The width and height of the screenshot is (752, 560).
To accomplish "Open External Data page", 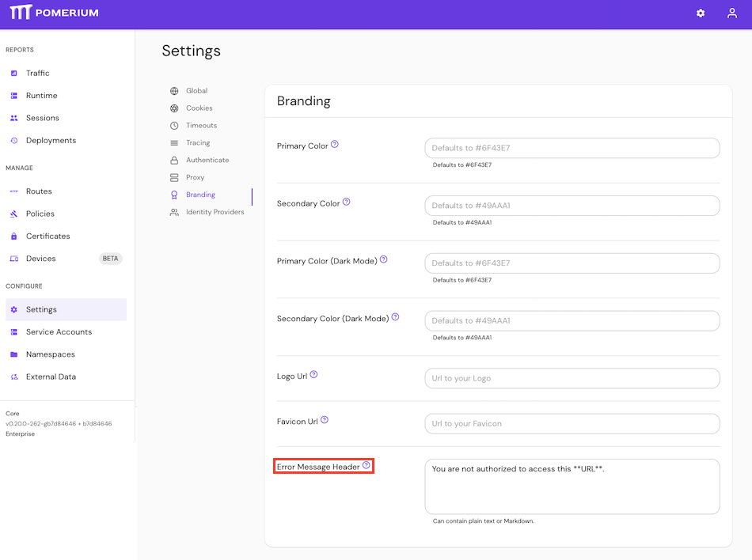I will click(x=51, y=377).
